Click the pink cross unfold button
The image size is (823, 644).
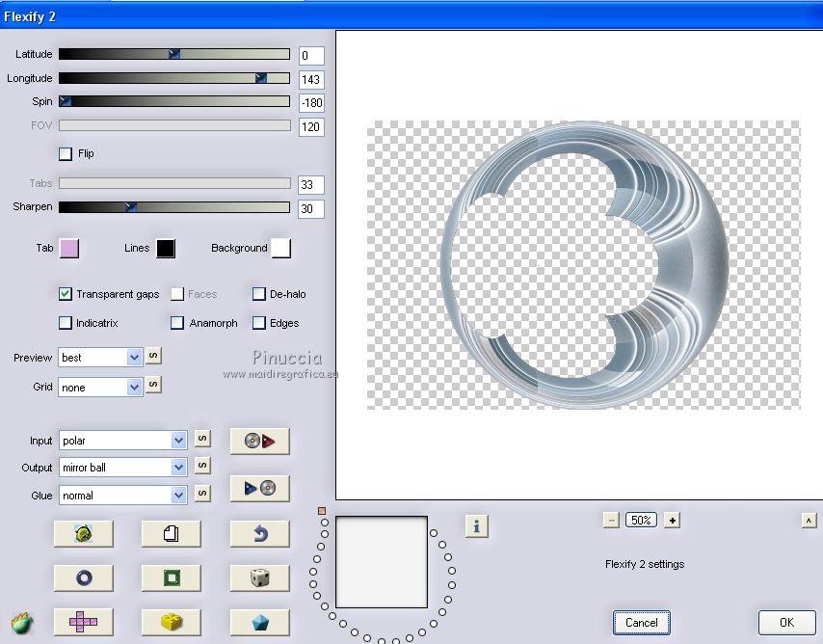click(x=84, y=623)
